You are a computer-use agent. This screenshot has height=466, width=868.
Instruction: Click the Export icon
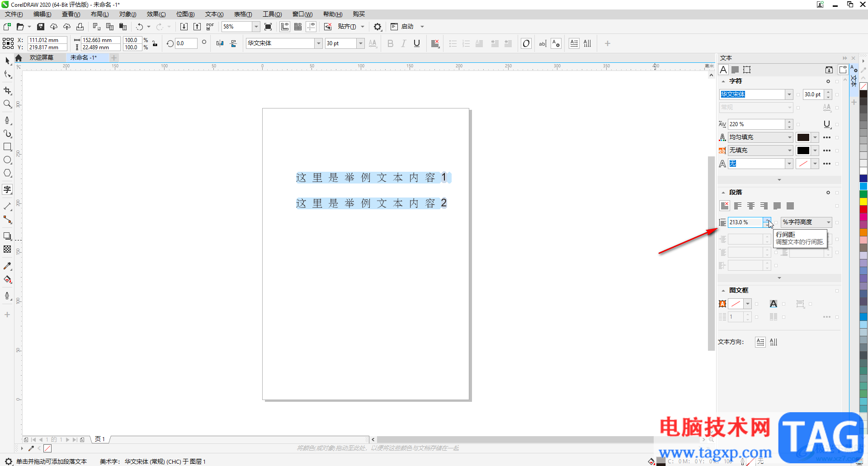tap(197, 27)
